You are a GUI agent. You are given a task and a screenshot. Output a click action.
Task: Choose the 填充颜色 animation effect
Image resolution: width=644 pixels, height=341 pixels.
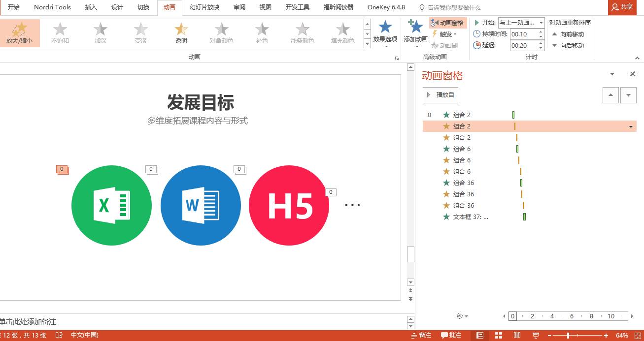[x=343, y=33]
